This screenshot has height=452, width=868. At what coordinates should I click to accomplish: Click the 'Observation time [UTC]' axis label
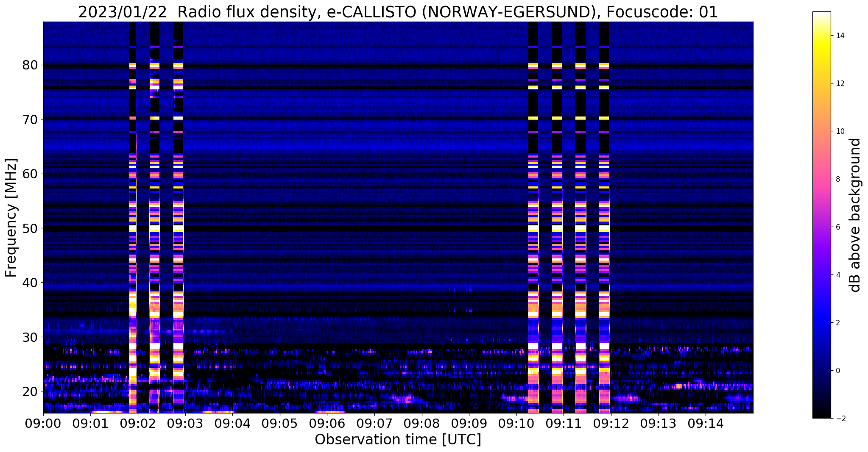(398, 440)
